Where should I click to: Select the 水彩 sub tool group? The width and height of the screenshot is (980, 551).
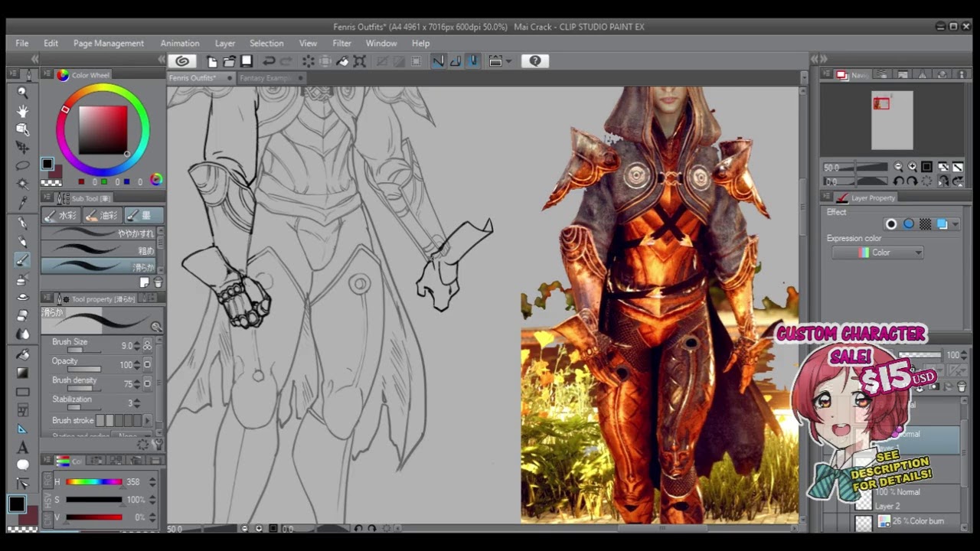point(62,216)
